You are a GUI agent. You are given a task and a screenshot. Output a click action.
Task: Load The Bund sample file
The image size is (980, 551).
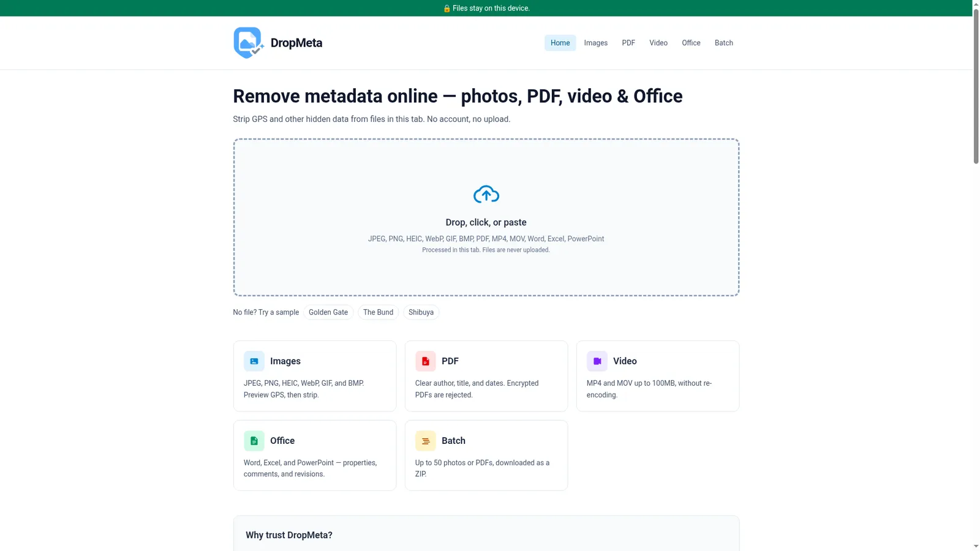[378, 312]
